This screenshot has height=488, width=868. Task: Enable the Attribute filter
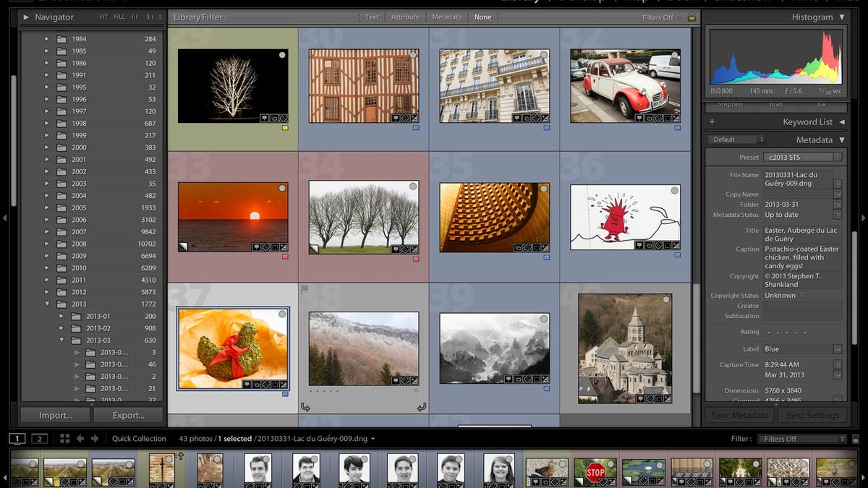405,17
